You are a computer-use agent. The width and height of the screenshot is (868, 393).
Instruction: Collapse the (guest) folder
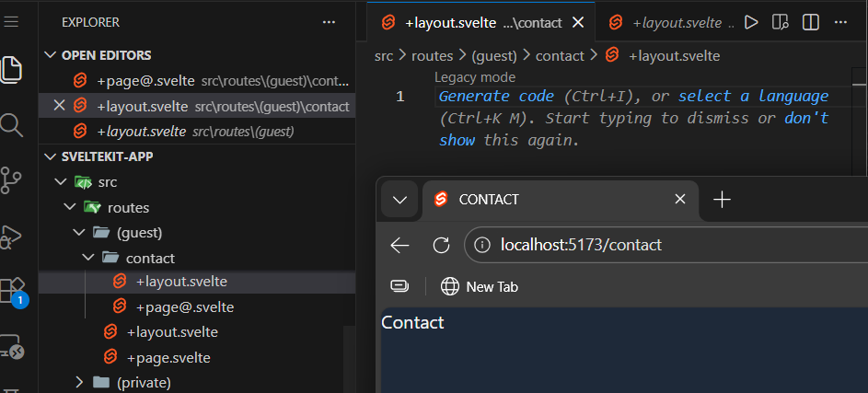(x=78, y=233)
